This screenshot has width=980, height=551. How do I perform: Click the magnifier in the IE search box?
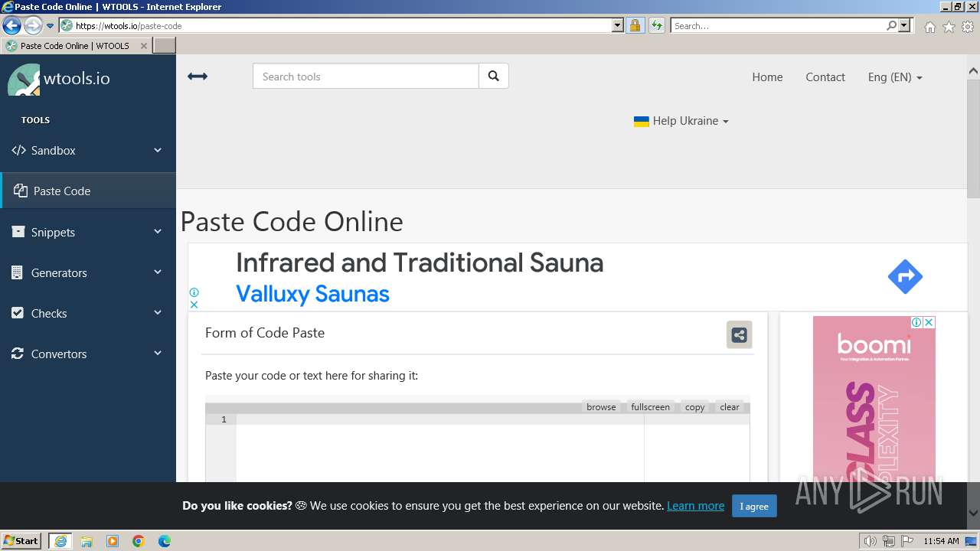pyautogui.click(x=891, y=25)
